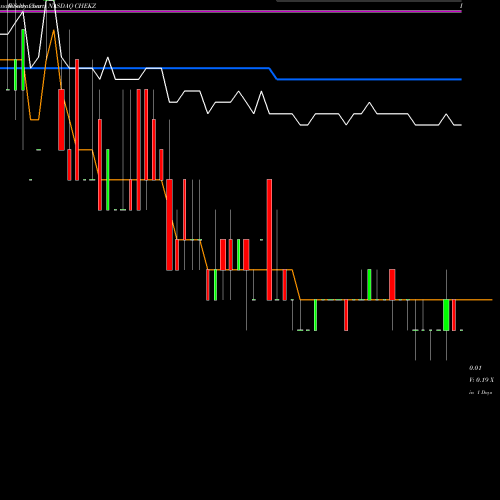Click the V: 0.19 X volume text

click(481, 380)
